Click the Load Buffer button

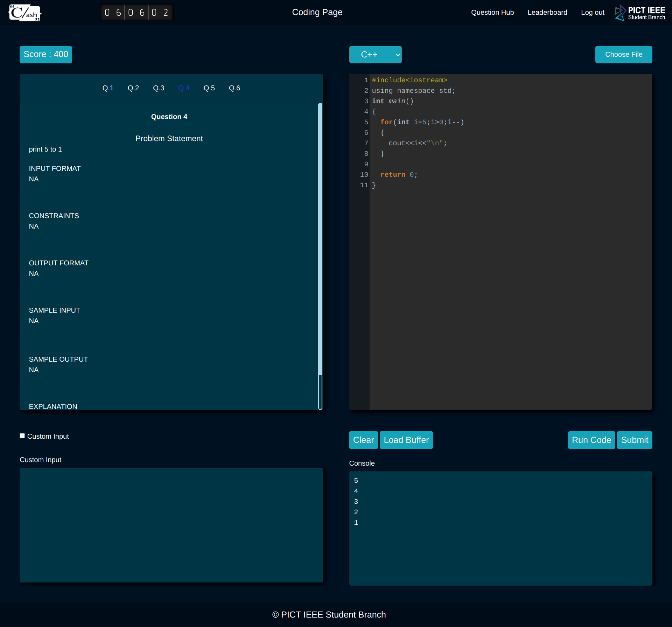point(406,440)
